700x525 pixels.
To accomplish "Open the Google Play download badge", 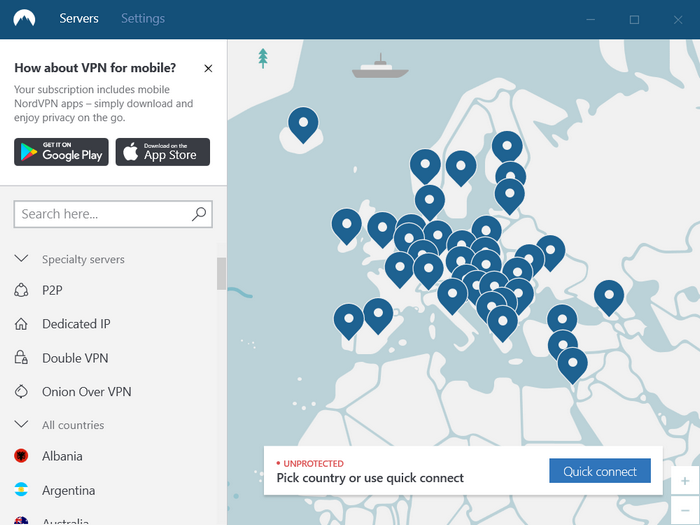I will click(61, 152).
